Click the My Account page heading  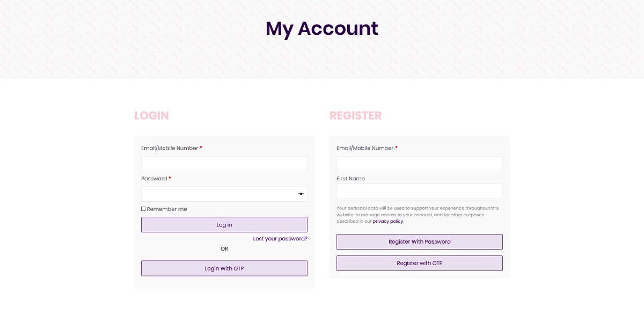[x=322, y=28]
